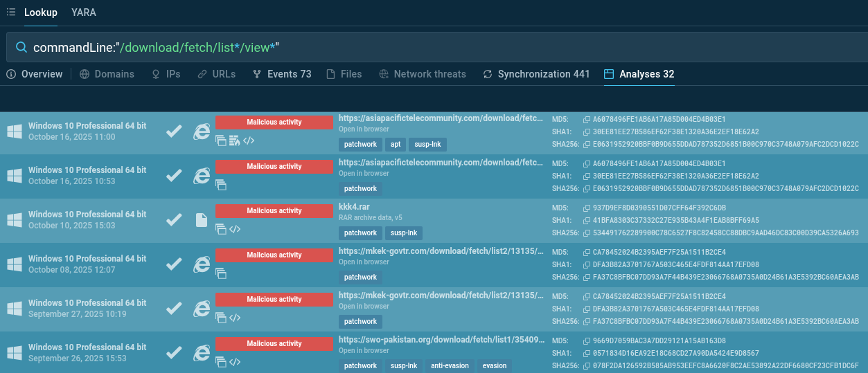Click the Internet Explorer icon of October 16 10:53 row
The height and width of the screenshot is (373, 868).
click(202, 176)
